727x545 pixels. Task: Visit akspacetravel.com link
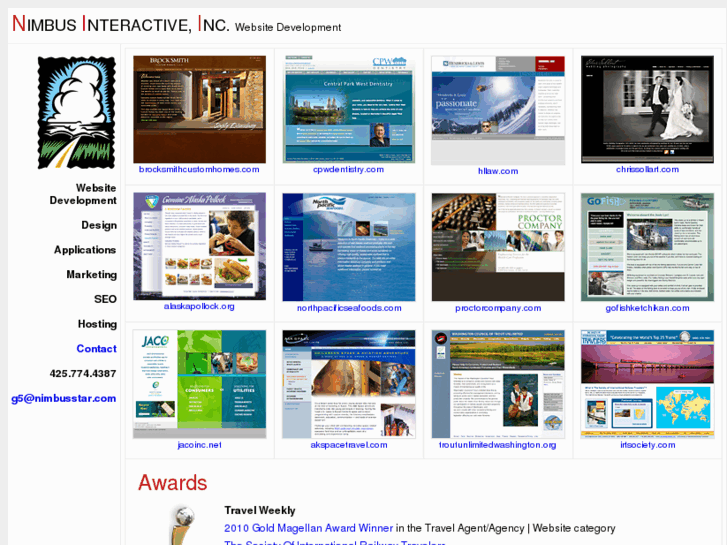point(349,445)
